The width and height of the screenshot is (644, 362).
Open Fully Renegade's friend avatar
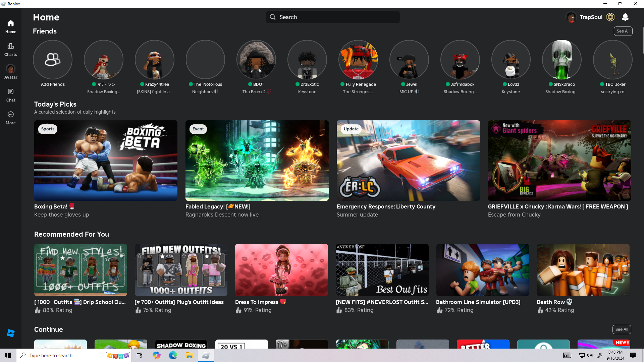(x=358, y=60)
